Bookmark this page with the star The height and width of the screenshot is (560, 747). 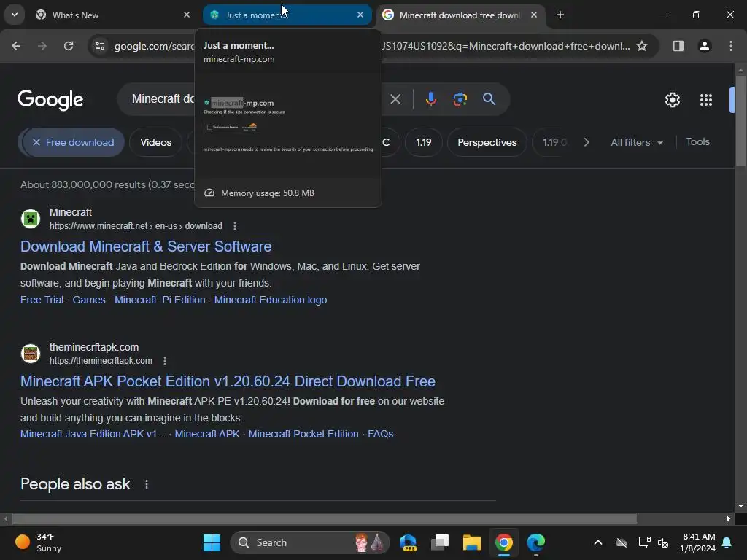642,46
